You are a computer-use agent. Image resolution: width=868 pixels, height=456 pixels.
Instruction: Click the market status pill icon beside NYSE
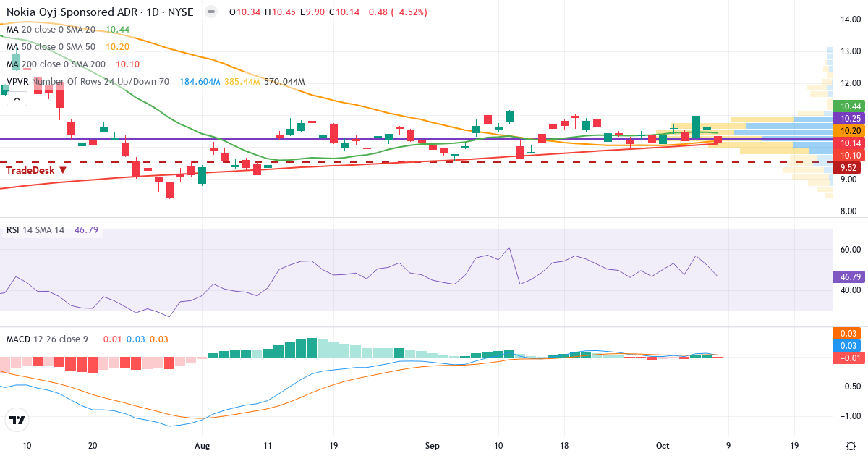coord(210,12)
